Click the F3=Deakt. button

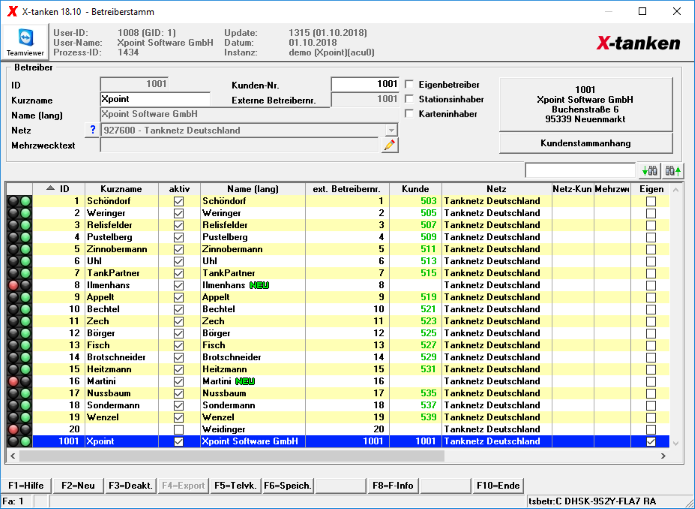tap(130, 486)
